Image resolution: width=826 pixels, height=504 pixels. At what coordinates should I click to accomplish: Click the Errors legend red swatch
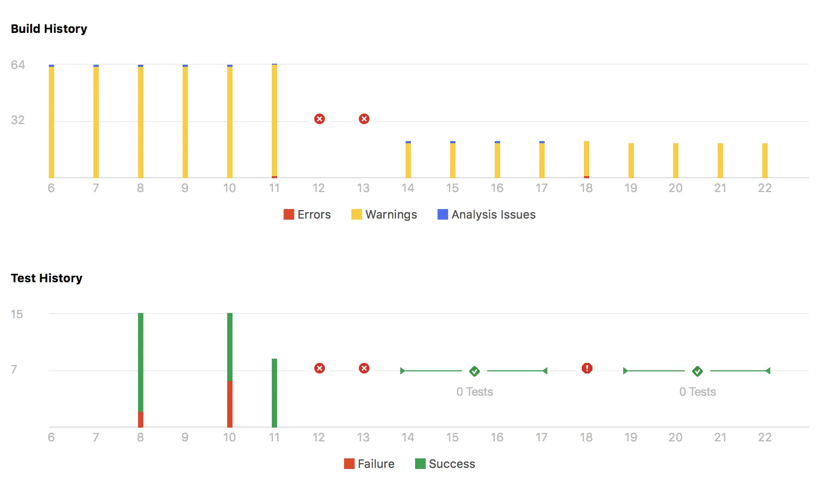[289, 214]
